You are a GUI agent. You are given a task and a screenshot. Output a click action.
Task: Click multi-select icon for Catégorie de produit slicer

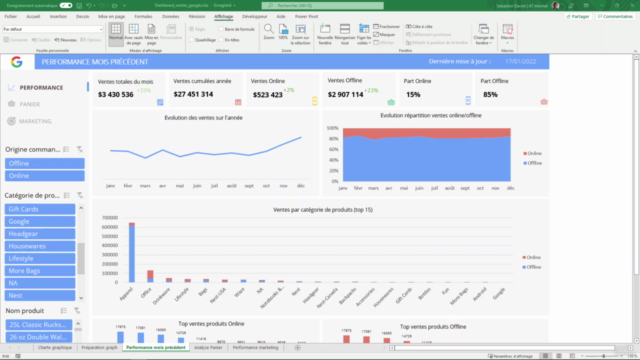(x=67, y=196)
